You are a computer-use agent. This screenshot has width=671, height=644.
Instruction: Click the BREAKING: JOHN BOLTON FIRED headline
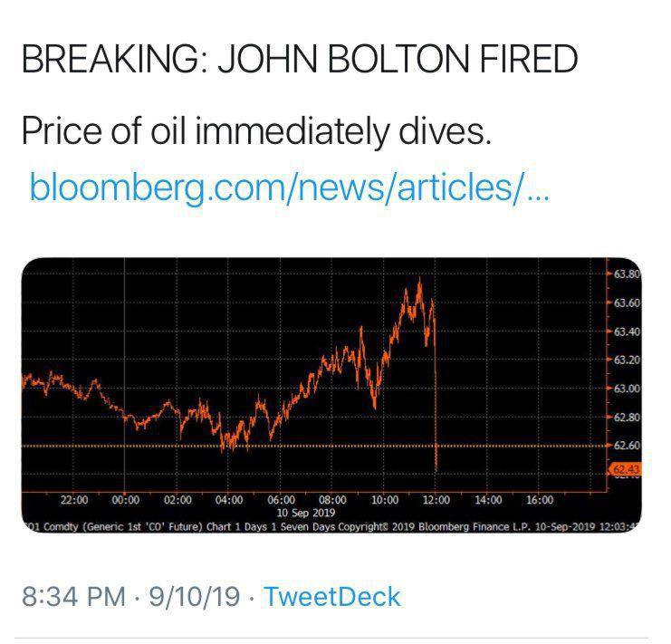297,60
